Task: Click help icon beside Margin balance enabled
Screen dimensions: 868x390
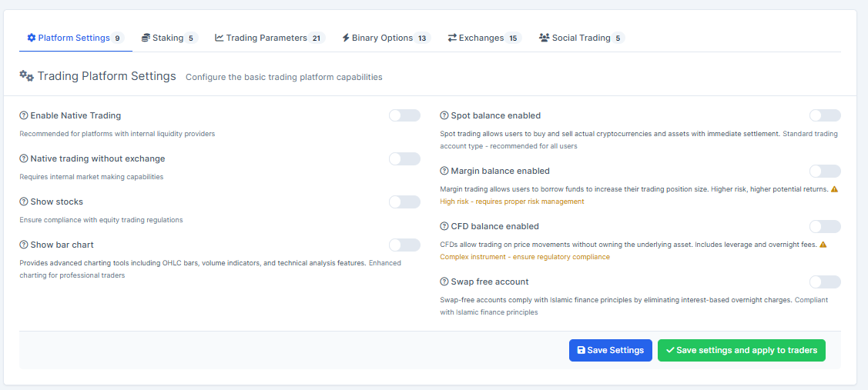Action: [444, 171]
